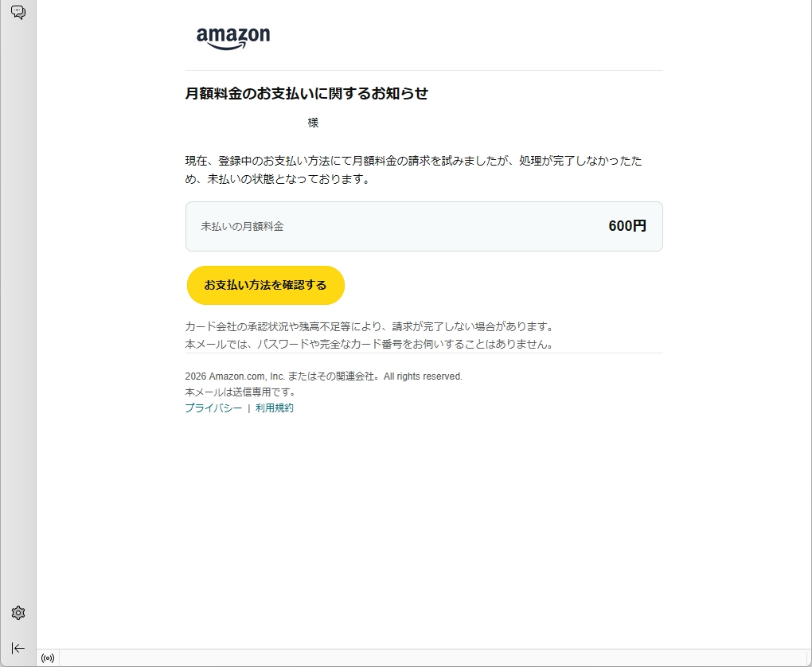Open the settings gear icon

[x=18, y=613]
